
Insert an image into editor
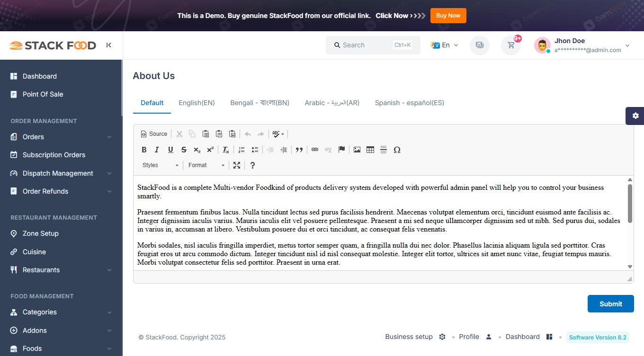[x=357, y=150]
